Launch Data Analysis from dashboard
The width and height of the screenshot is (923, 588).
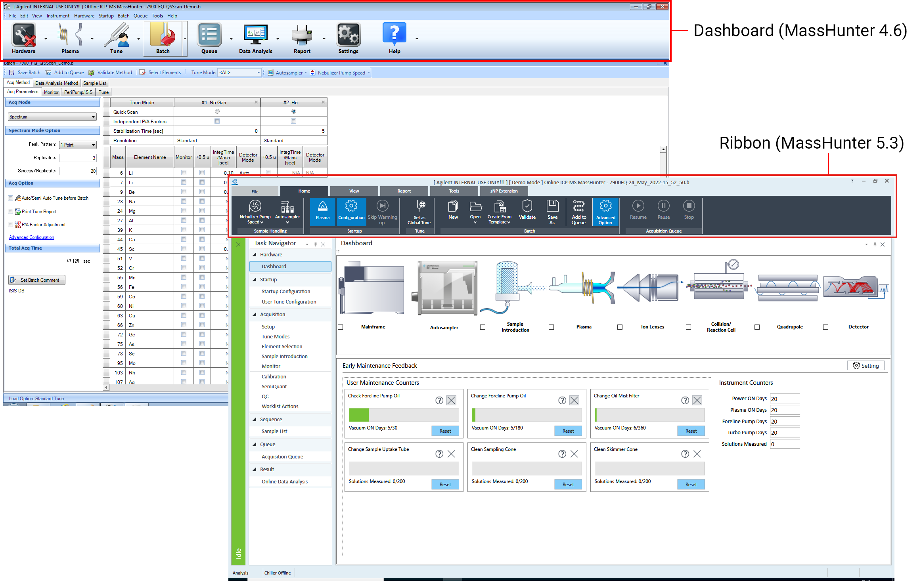click(256, 38)
